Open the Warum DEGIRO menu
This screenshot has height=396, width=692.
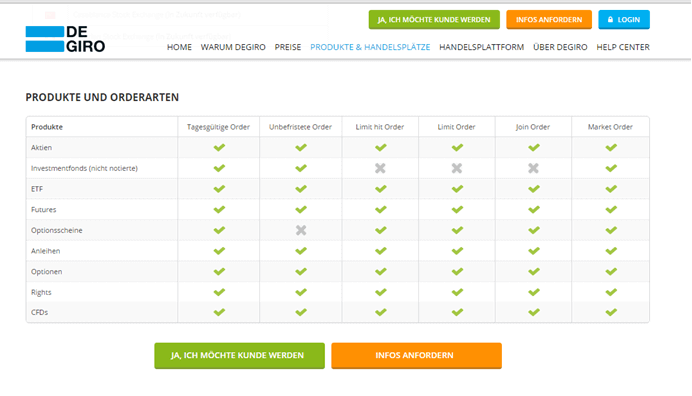pos(233,47)
